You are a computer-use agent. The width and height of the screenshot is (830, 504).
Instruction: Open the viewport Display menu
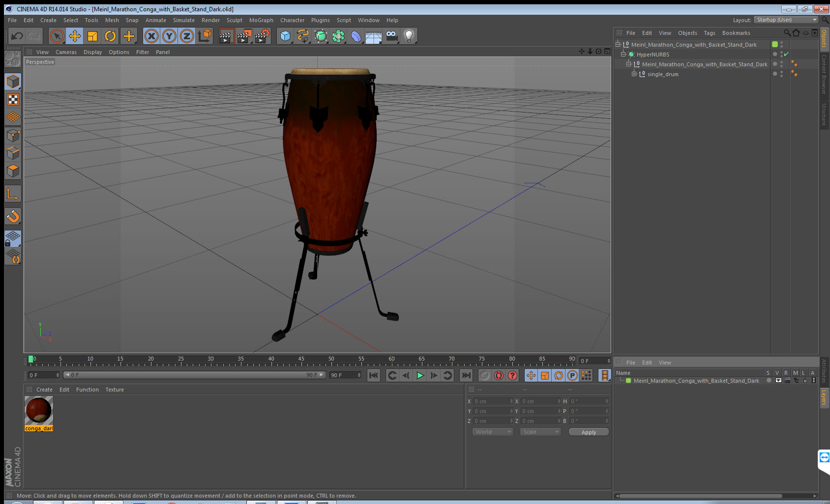92,52
